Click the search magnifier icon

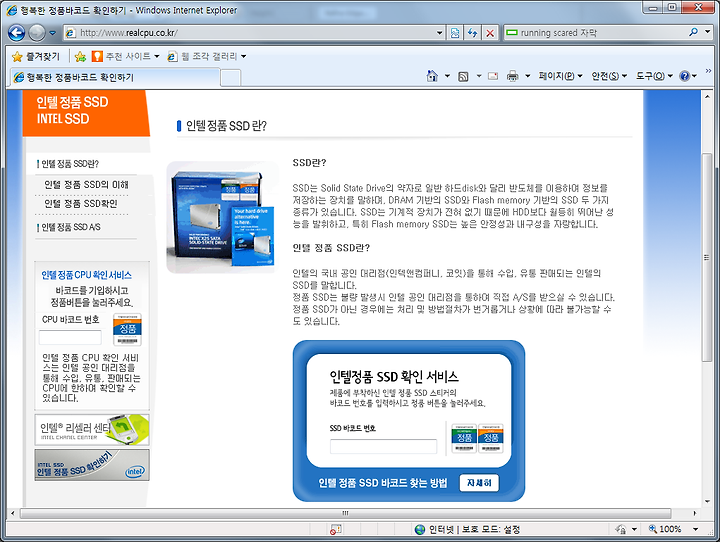(693, 33)
